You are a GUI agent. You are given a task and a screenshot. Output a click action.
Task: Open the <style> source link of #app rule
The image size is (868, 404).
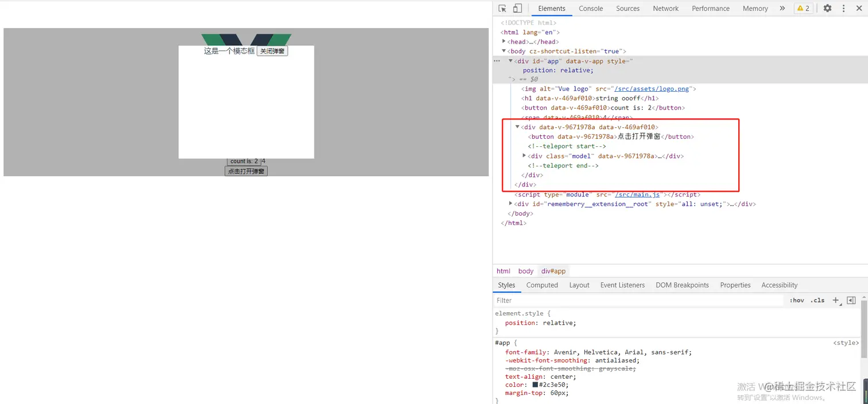(x=846, y=343)
